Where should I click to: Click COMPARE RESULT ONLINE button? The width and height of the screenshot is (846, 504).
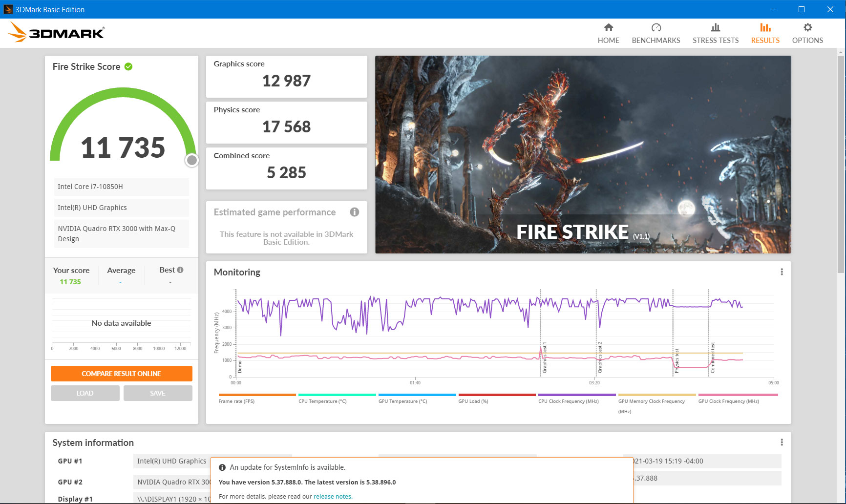tap(122, 374)
